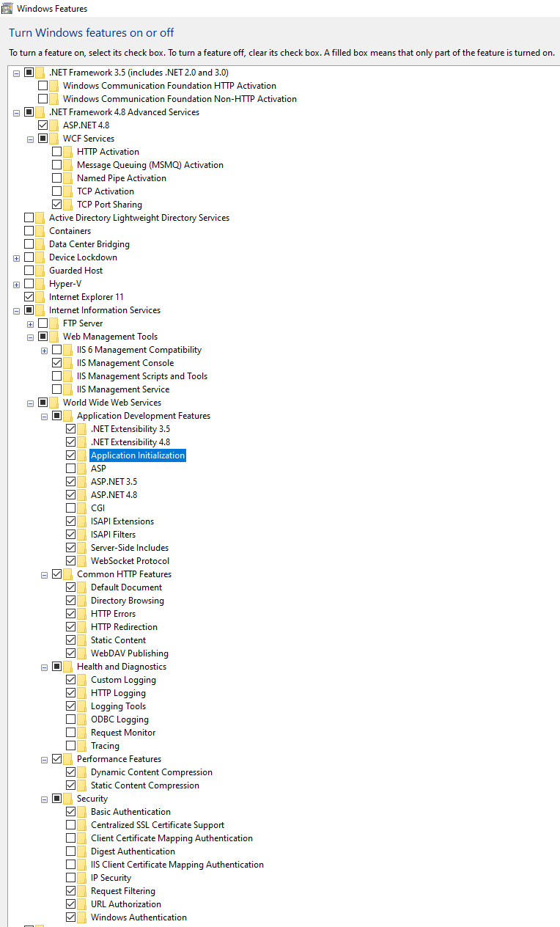Click folder icon beside Request Filtering
The width and height of the screenshot is (560, 927).
pos(82,891)
